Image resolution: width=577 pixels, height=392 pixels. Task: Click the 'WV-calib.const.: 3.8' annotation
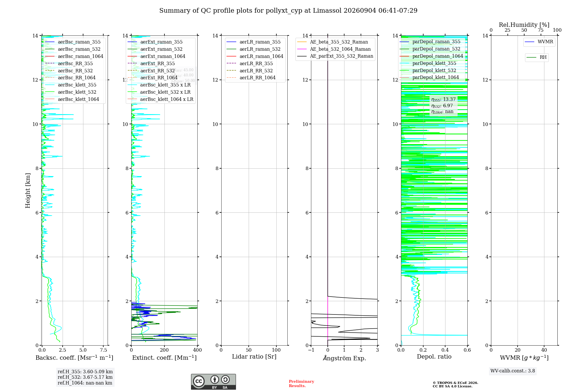[x=513, y=371]
